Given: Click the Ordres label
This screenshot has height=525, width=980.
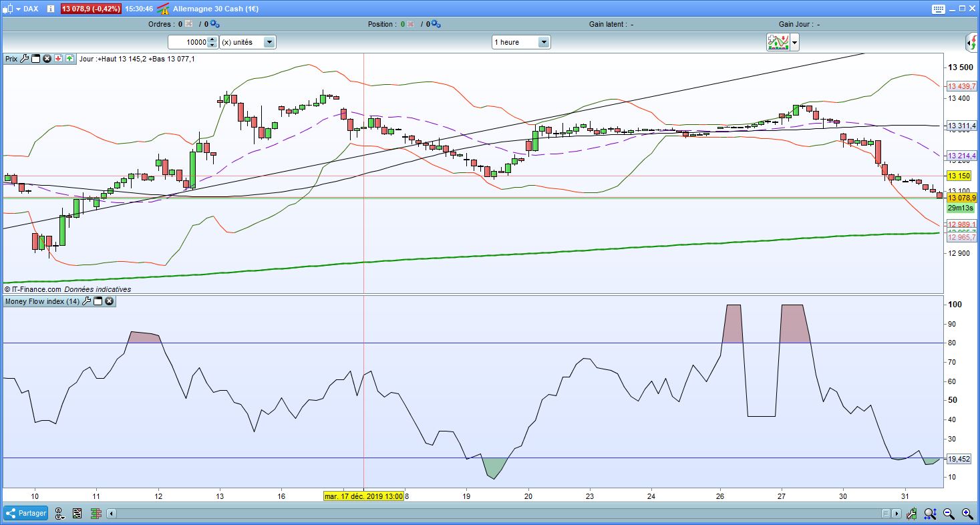Looking at the screenshot, I should [x=162, y=24].
